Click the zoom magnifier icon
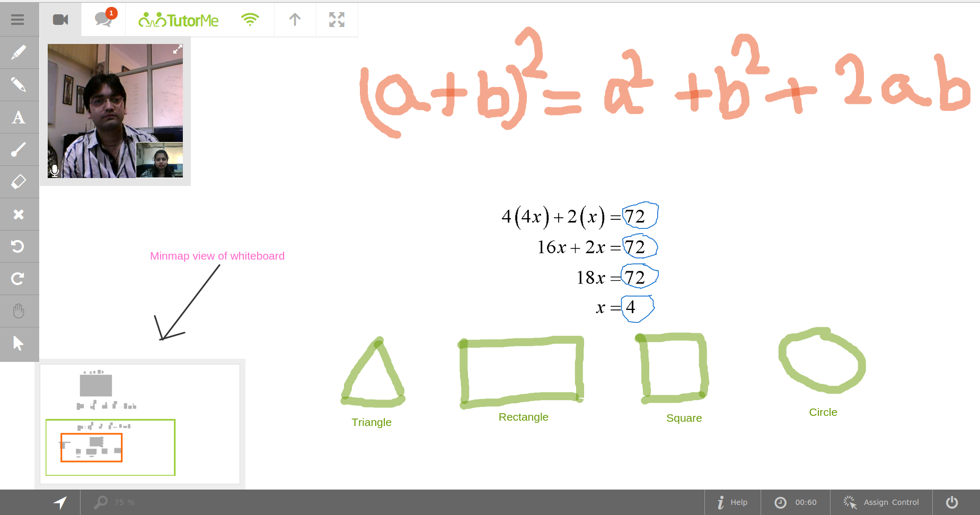 (101, 502)
